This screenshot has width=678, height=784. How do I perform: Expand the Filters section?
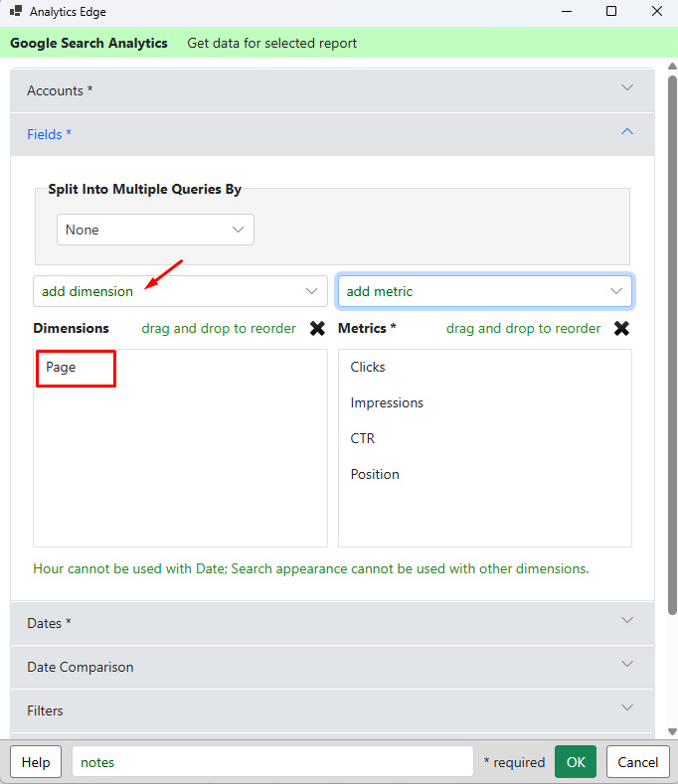[332, 710]
